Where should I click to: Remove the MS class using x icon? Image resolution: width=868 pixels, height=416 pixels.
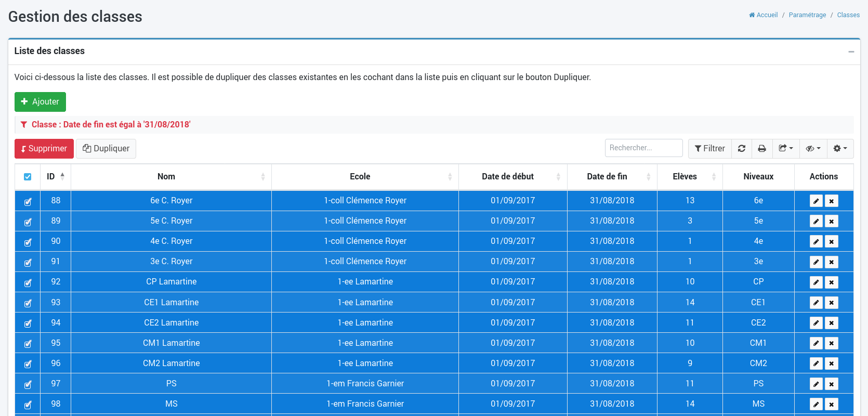pos(832,405)
